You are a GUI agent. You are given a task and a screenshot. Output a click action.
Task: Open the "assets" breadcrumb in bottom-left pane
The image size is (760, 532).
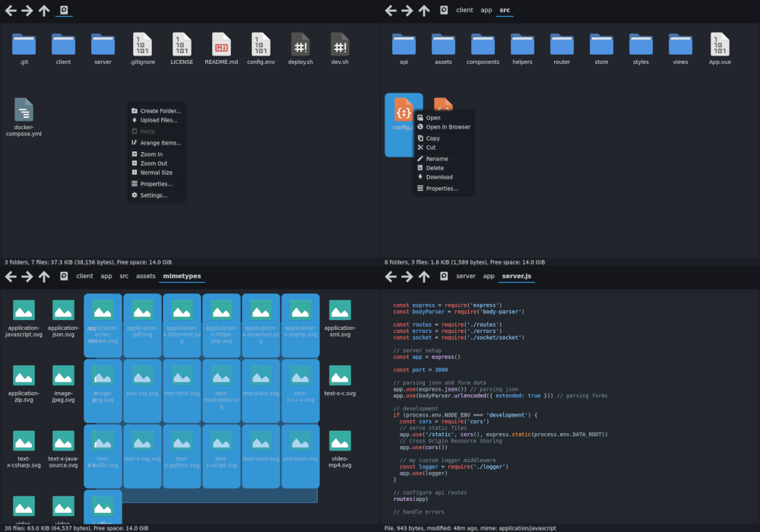point(145,276)
